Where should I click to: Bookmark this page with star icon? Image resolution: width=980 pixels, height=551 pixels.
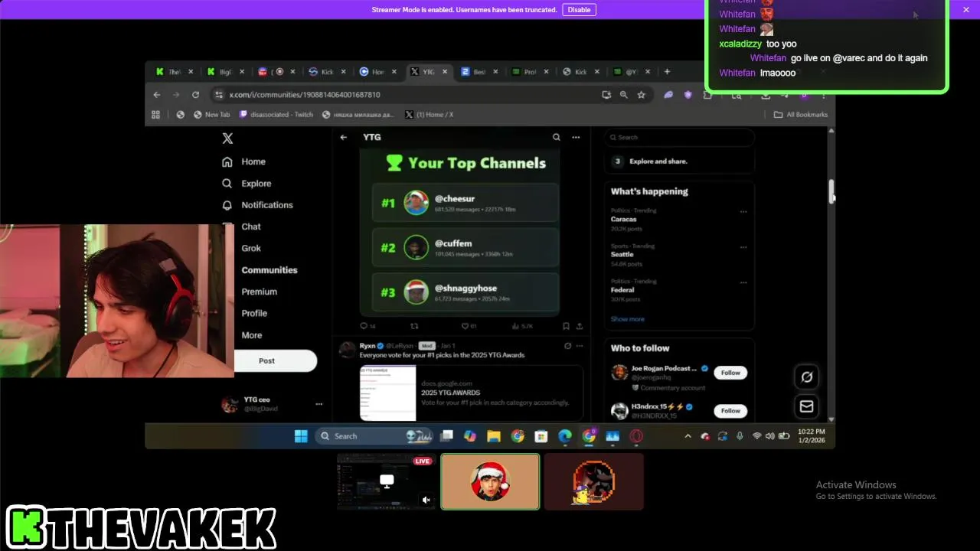(x=642, y=95)
